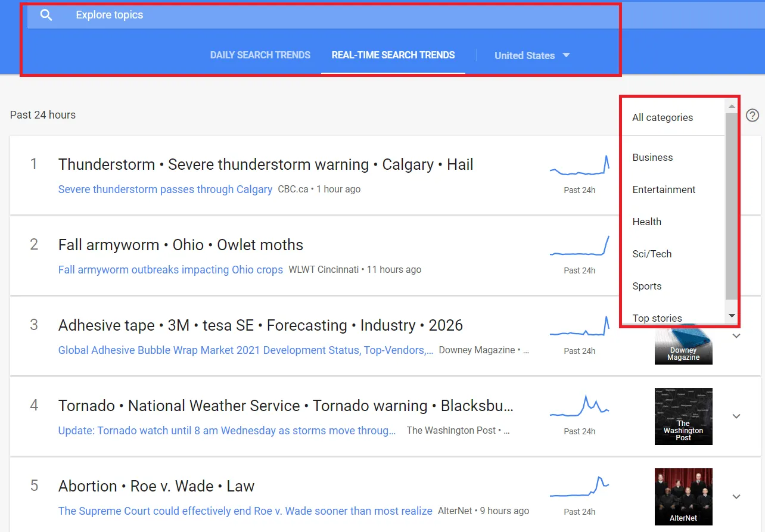Expand the Tornado trend row
765x532 pixels.
[x=736, y=416]
